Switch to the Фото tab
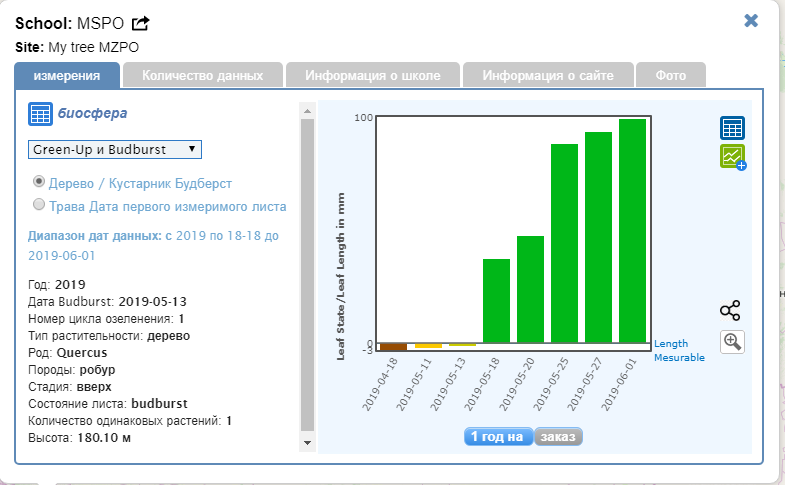785x485 pixels. pos(670,75)
